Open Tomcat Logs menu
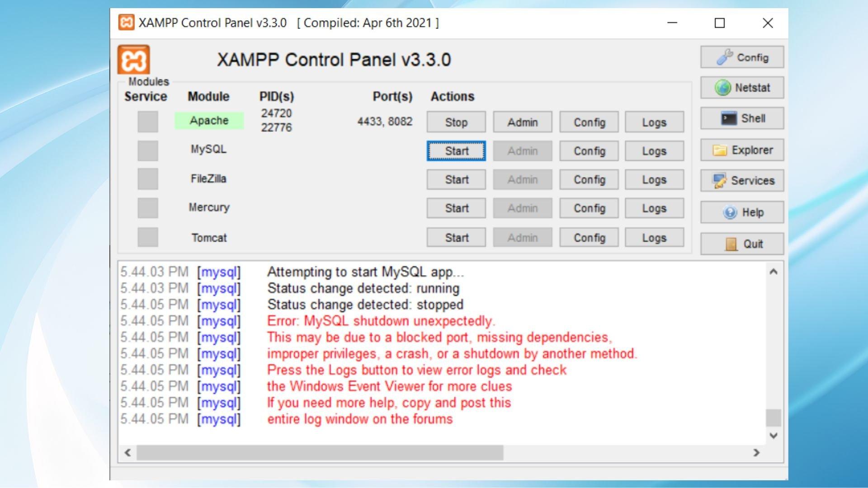Image resolution: width=868 pixels, height=488 pixels. coord(655,238)
